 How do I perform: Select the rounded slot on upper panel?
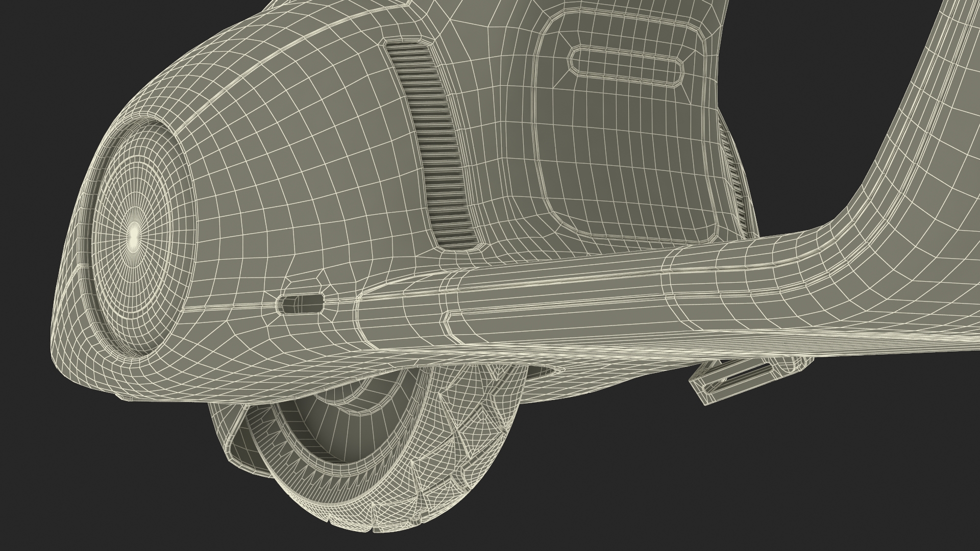pyautogui.click(x=627, y=66)
